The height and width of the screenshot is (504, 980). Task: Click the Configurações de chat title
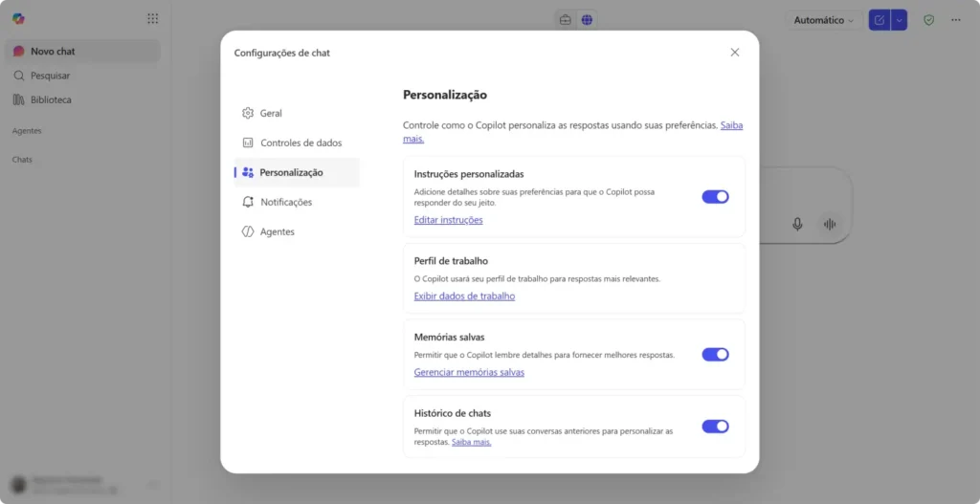tap(282, 54)
